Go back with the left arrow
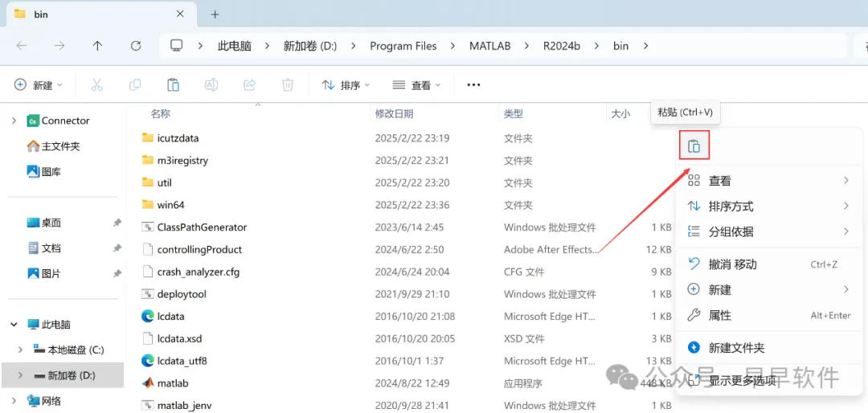This screenshot has height=413, width=868. point(22,46)
